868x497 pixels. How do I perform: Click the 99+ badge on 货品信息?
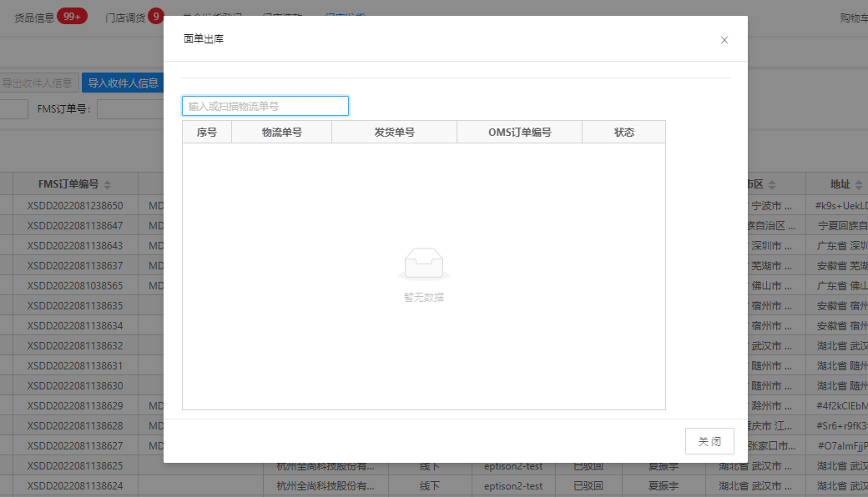tap(72, 17)
